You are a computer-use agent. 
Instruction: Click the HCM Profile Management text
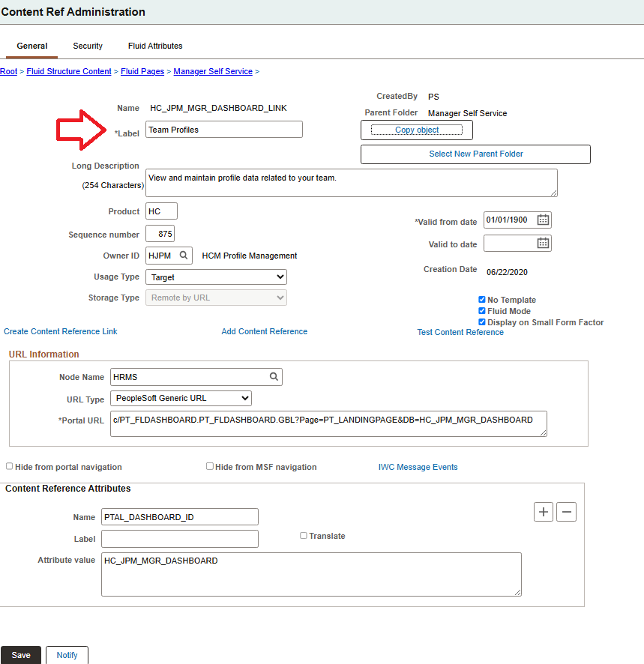click(x=249, y=256)
